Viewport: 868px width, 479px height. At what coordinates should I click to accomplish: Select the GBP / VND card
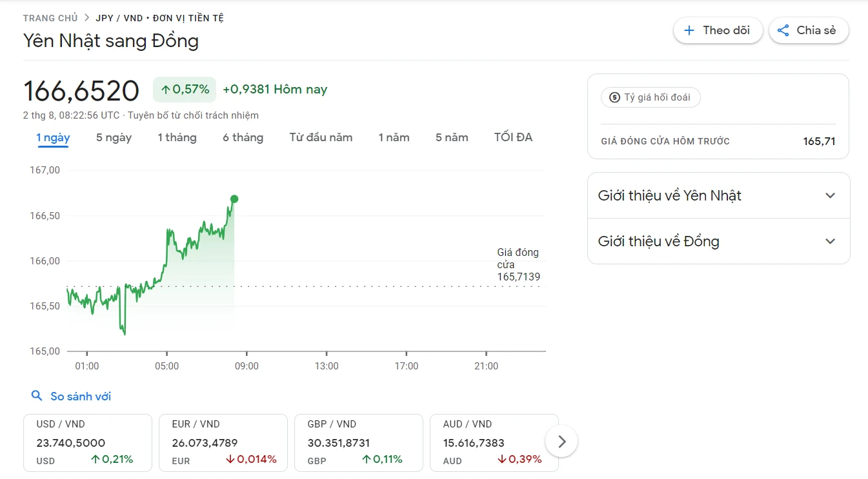pos(358,442)
